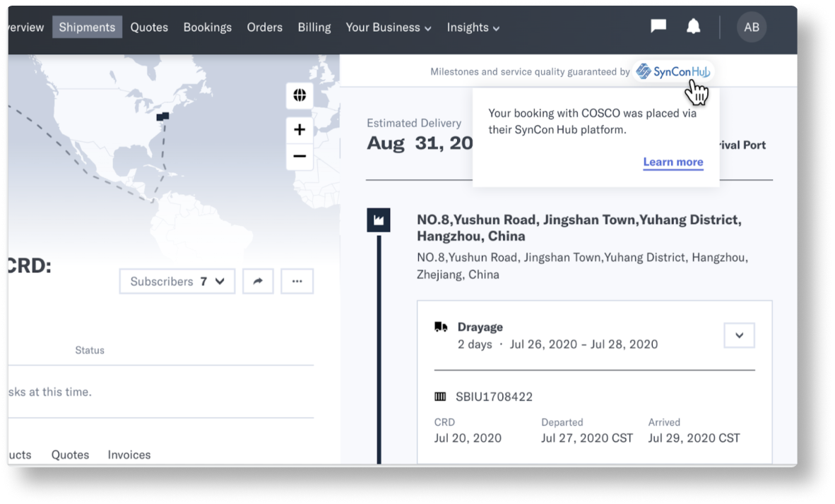Open the messages chat icon
The width and height of the screenshot is (835, 504).
pyautogui.click(x=658, y=26)
